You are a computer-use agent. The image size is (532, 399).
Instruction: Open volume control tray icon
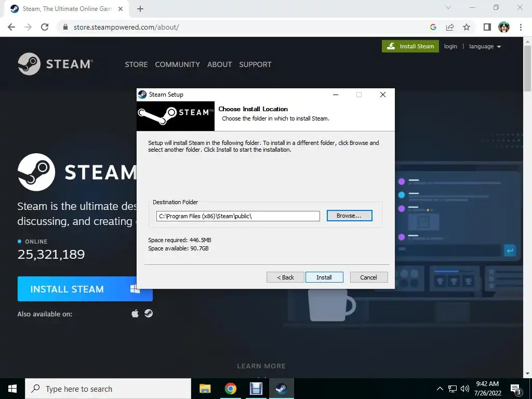tap(465, 389)
